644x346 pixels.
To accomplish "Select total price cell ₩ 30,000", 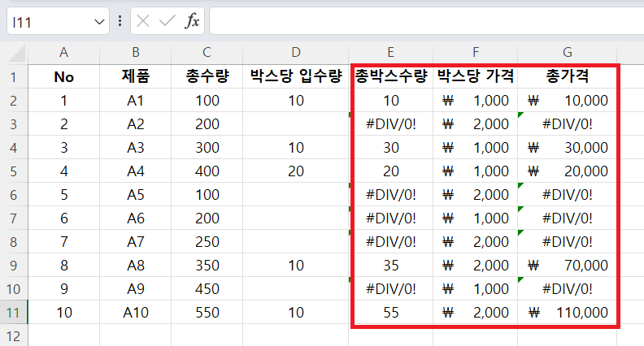I will (568, 147).
